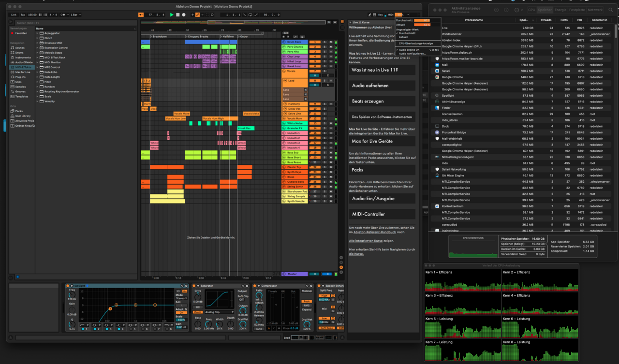This screenshot has height=364, width=619.
Task: Choose CPU-Überlastungs-Anzeige menu entry
Action: click(416, 44)
